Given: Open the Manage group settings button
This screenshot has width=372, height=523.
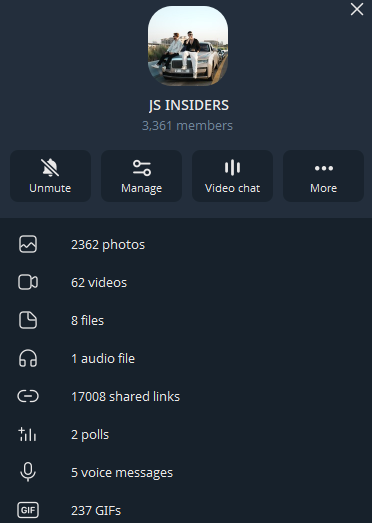Looking at the screenshot, I should point(141,176).
